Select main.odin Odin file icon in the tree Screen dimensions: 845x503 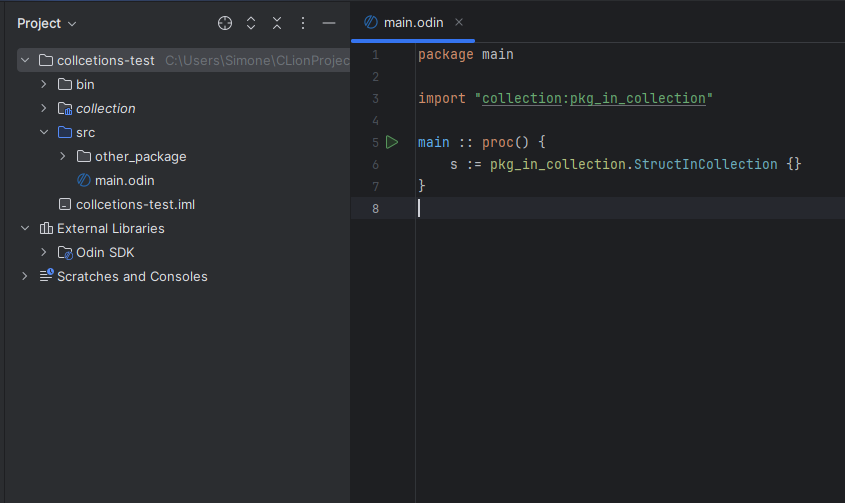click(x=84, y=180)
